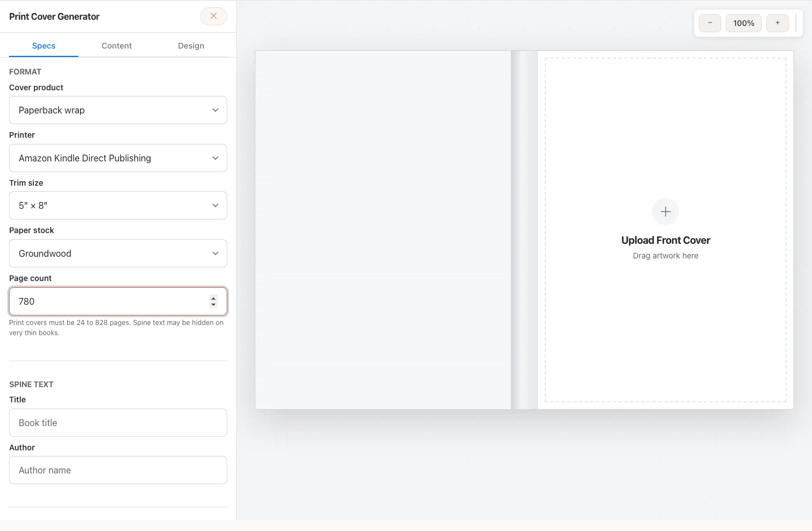The height and width of the screenshot is (531, 812).
Task: Open the Trim size dropdown
Action: coord(118,205)
